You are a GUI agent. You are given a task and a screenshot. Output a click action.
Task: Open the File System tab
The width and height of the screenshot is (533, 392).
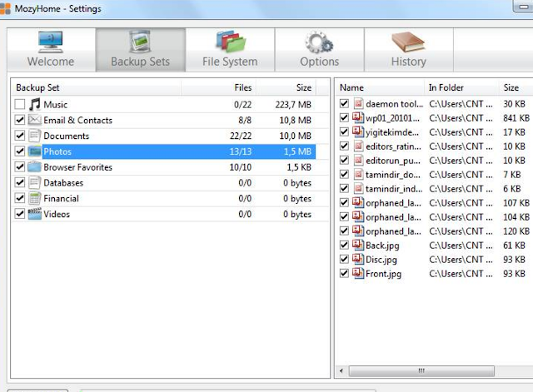[x=230, y=50]
